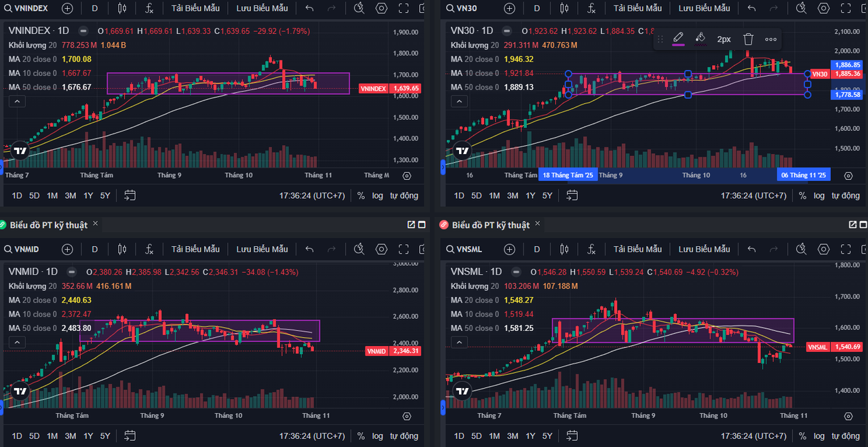Open the three-dots more menu on drawing toolbar
Screen dimensions: 868x447
[771, 39]
